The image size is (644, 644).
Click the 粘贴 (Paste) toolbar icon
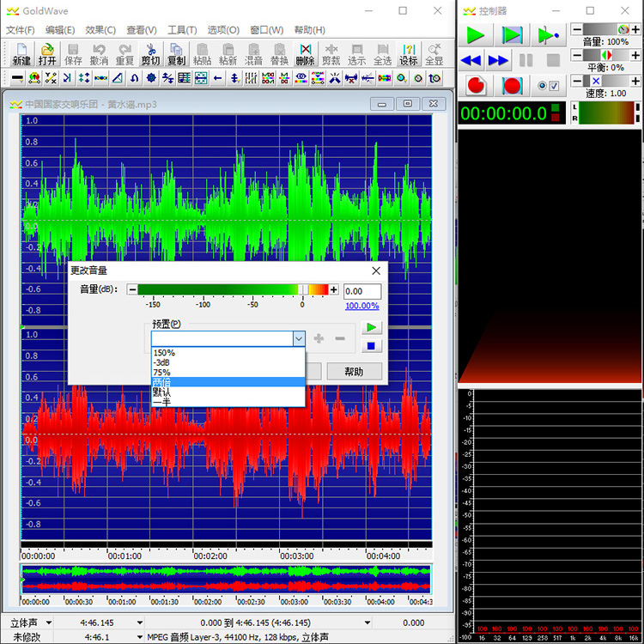202,54
